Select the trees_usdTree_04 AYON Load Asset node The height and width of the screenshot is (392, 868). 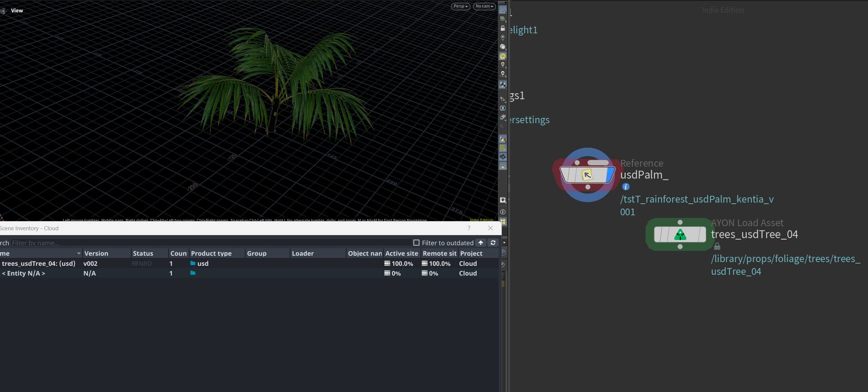click(x=680, y=234)
